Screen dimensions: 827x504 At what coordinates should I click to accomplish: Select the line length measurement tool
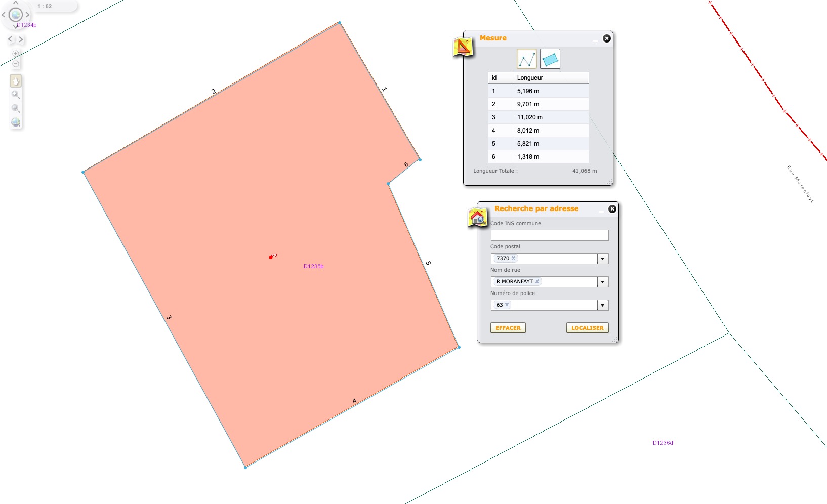point(526,59)
